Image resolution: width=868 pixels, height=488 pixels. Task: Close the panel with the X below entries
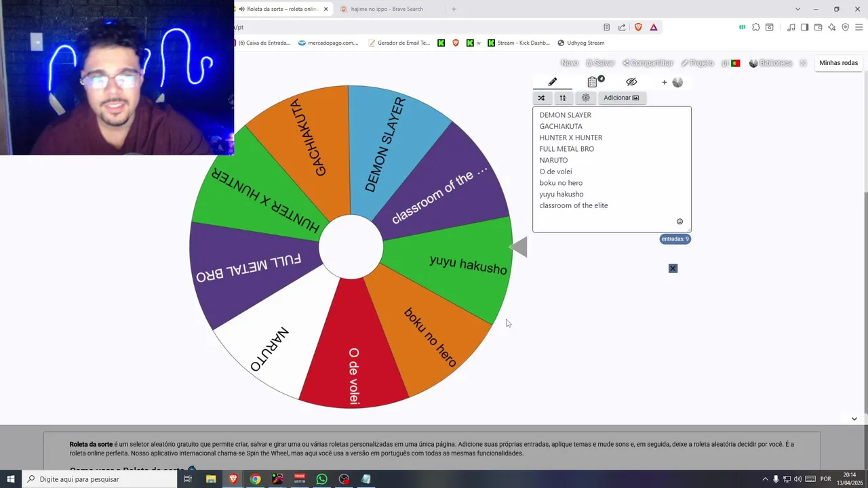click(x=673, y=268)
